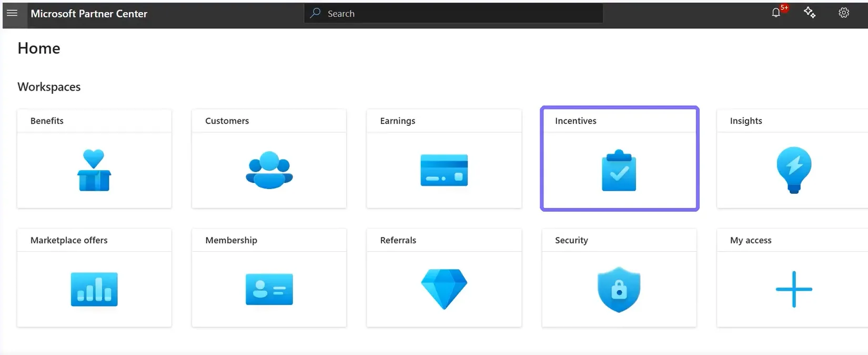Click the My access plus icon
Screen dimensions: 868x355
tap(794, 289)
